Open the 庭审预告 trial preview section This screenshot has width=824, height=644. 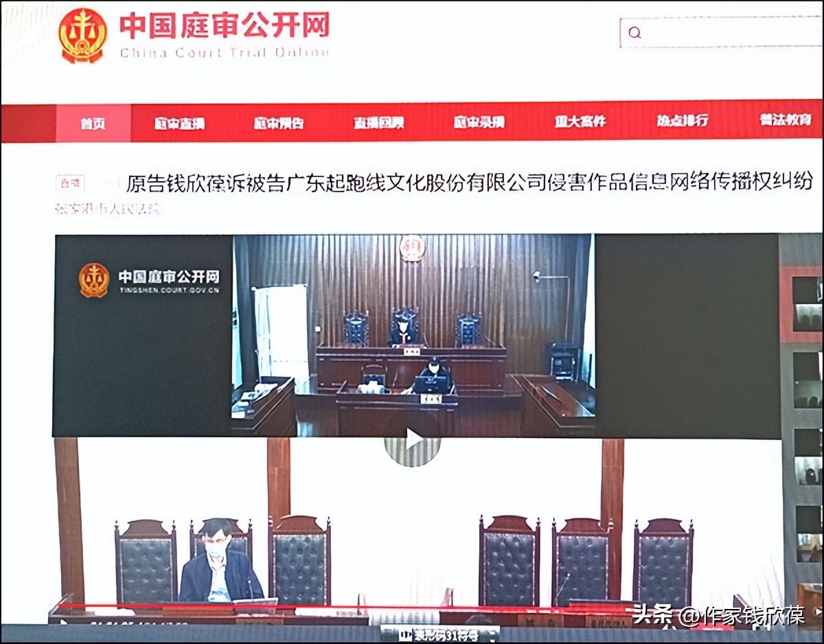click(281, 121)
